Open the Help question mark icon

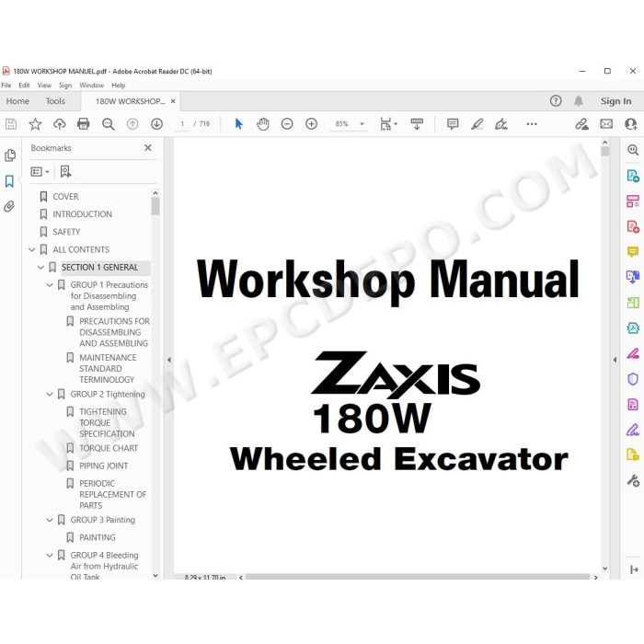point(556,101)
